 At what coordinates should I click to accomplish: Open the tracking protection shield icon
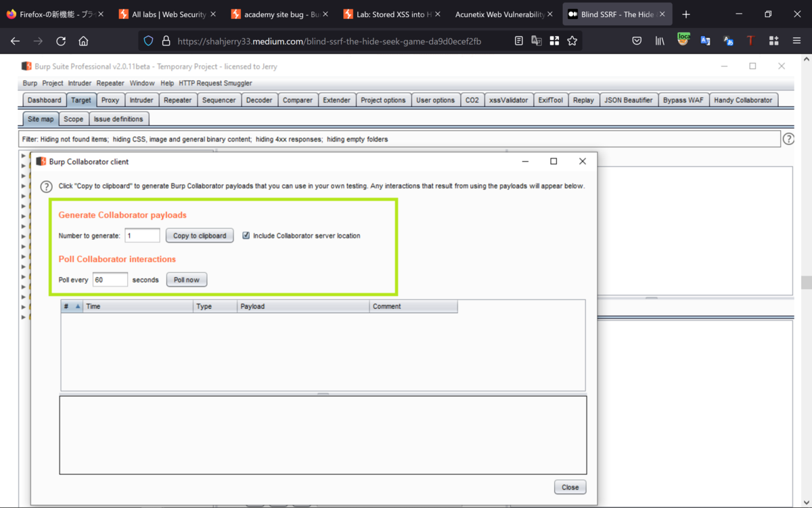pyautogui.click(x=149, y=41)
